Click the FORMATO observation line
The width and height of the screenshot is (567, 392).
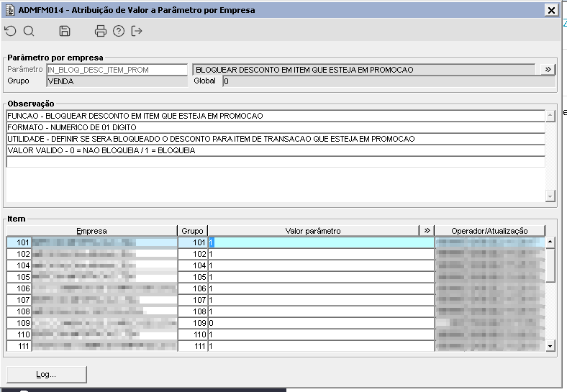tap(276, 127)
